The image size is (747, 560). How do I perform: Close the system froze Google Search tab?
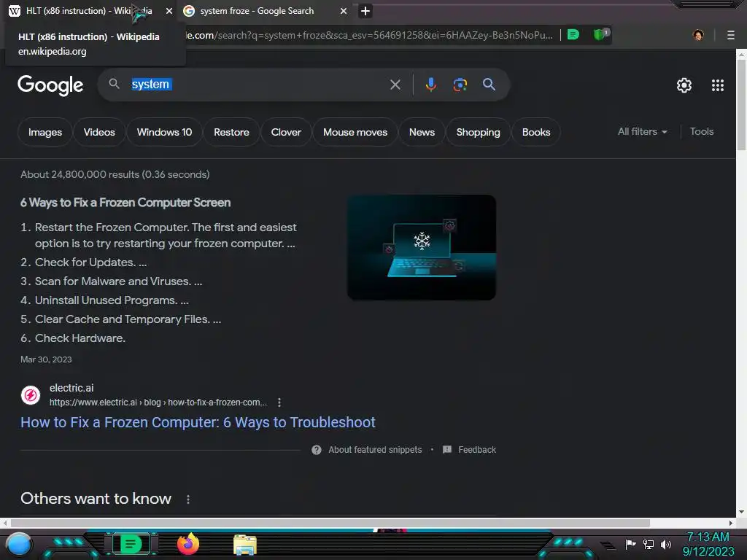tap(344, 11)
